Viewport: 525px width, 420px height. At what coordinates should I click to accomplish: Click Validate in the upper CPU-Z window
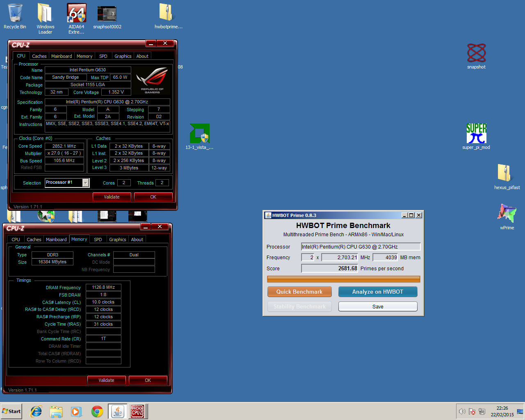[x=112, y=197]
